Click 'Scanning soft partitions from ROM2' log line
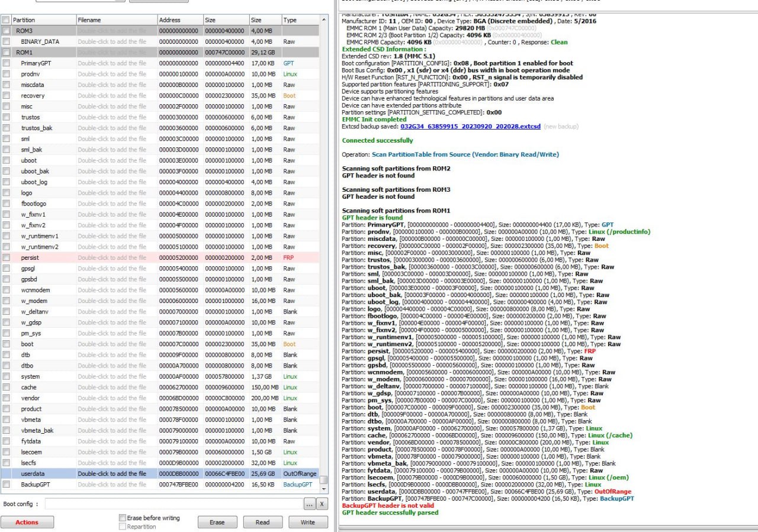This screenshot has width=758, height=532. coord(396,169)
